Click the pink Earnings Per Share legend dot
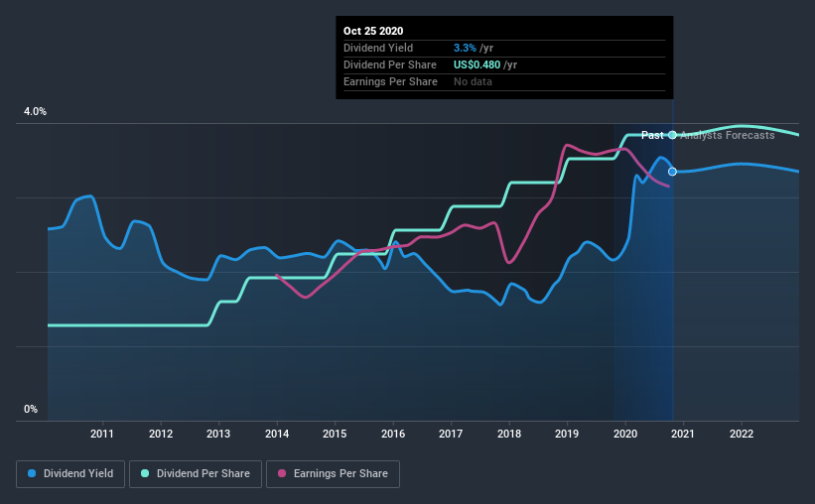 click(x=282, y=473)
